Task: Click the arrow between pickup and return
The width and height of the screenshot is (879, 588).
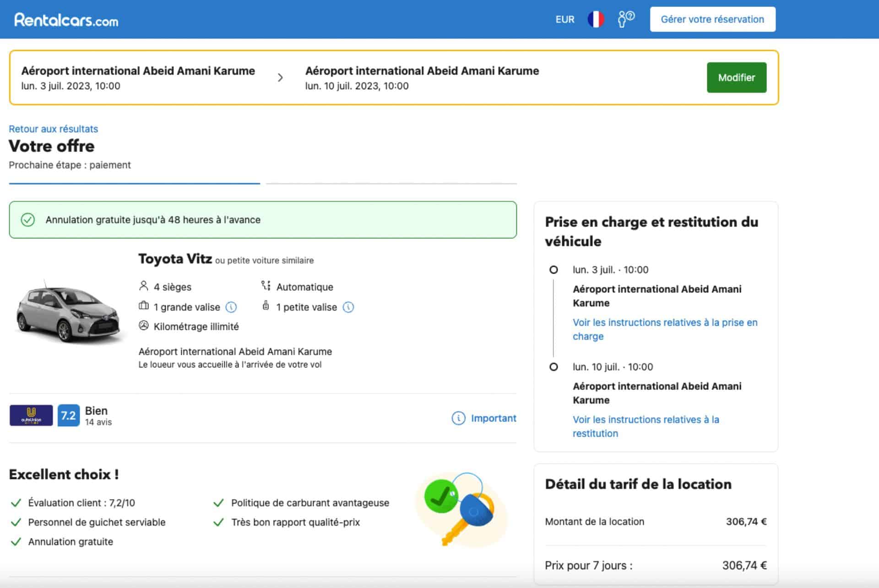Action: pyautogui.click(x=280, y=77)
